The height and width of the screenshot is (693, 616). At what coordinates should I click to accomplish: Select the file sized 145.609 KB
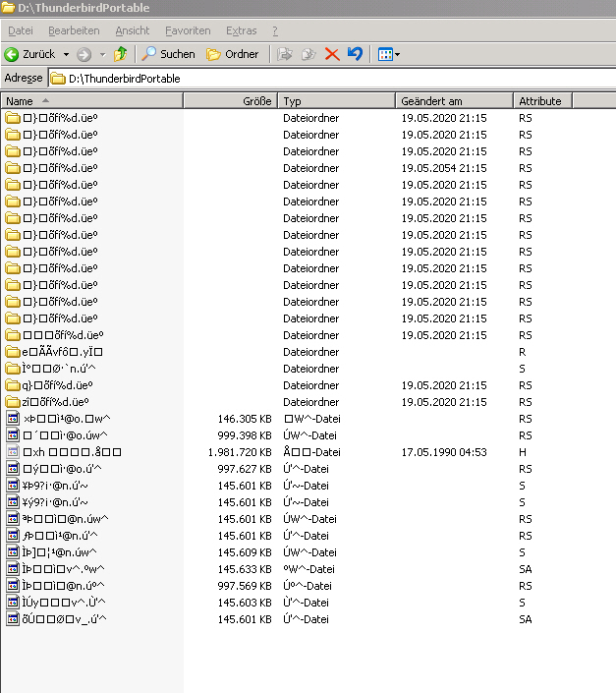click(52, 552)
